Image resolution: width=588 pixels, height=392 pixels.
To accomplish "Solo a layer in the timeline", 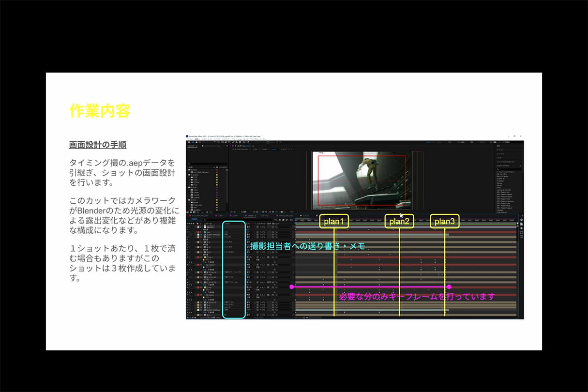I will tap(191, 226).
